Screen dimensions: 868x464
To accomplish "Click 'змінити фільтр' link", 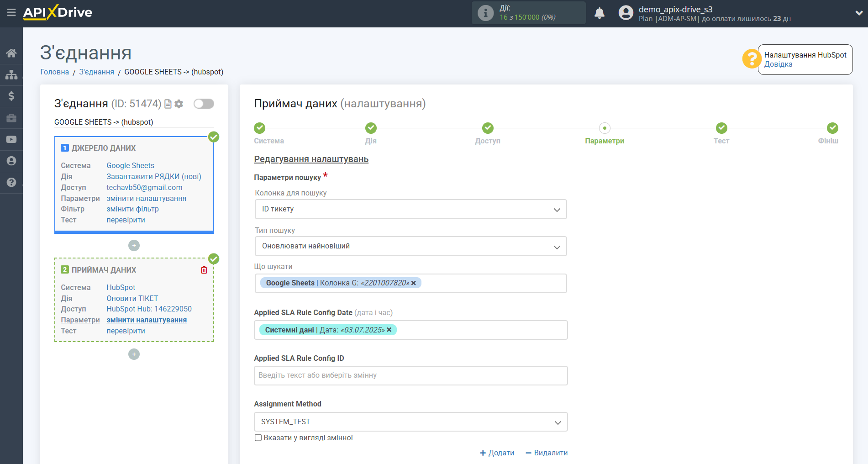I will 133,209.
